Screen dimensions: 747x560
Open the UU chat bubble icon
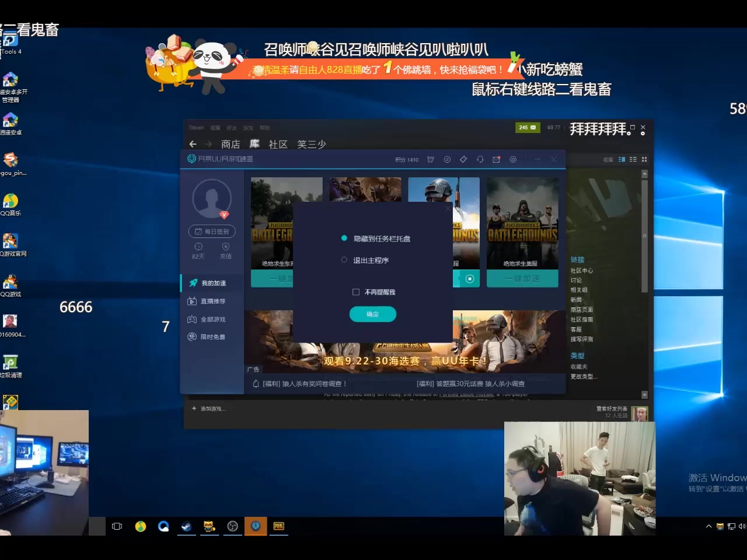(447, 159)
